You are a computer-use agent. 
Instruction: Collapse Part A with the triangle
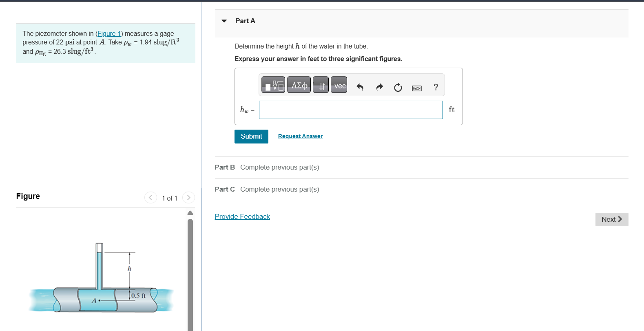[x=224, y=21]
